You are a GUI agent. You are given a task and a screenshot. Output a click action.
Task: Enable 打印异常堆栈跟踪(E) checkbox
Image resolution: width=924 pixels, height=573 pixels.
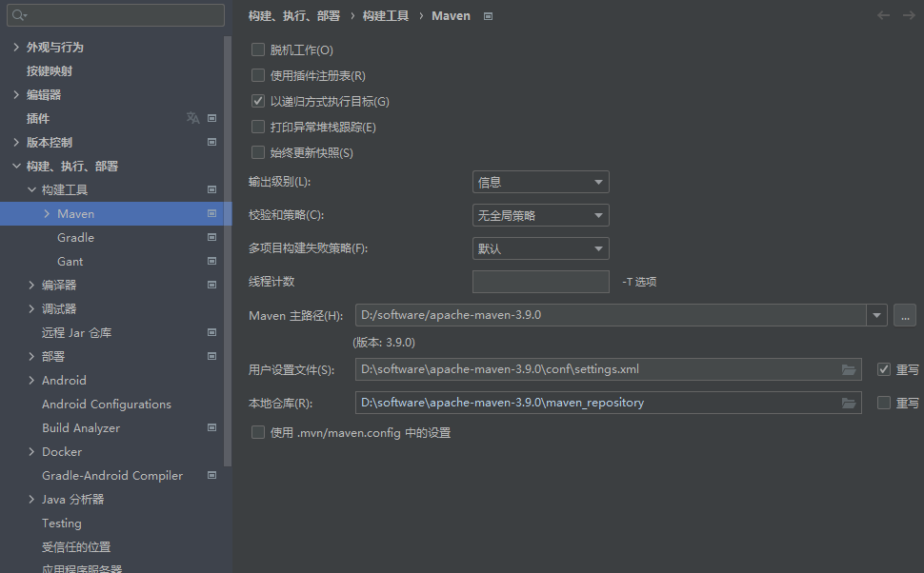point(258,127)
